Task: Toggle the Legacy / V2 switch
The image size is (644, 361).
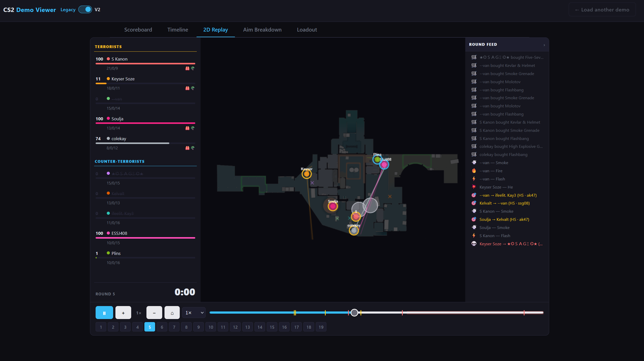Action: pyautogui.click(x=85, y=10)
